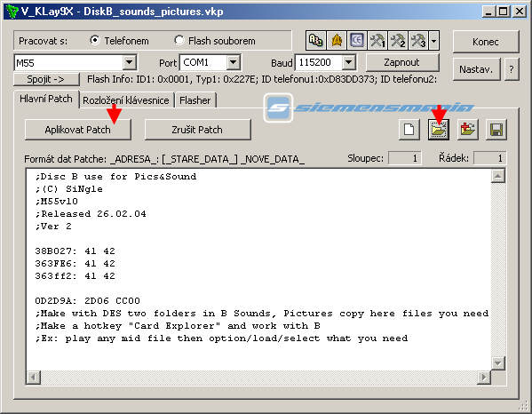Open the COM1 port dropdown

(233, 62)
